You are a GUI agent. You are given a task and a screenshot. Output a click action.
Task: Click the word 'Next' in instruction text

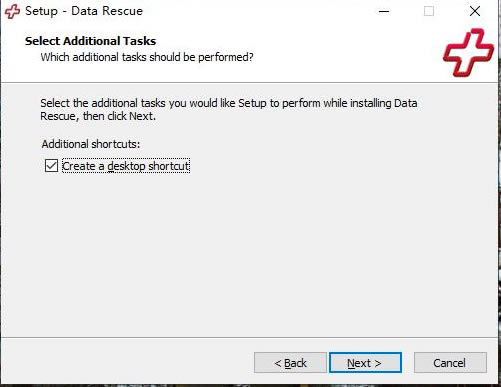pos(141,116)
